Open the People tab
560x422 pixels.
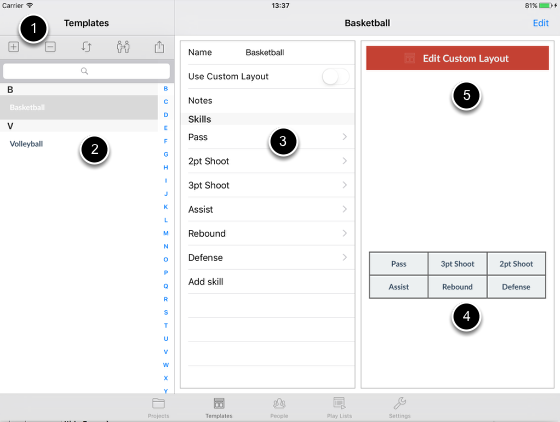click(279, 408)
